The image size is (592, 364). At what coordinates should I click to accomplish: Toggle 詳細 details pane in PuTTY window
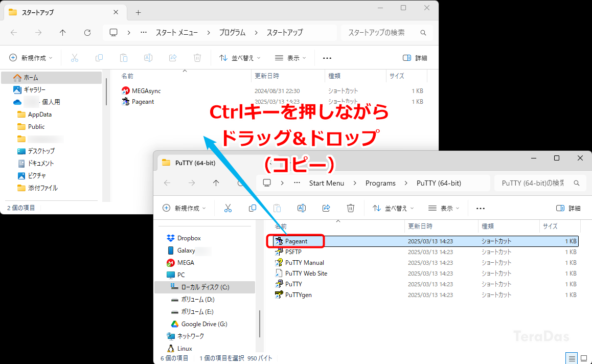click(x=568, y=208)
